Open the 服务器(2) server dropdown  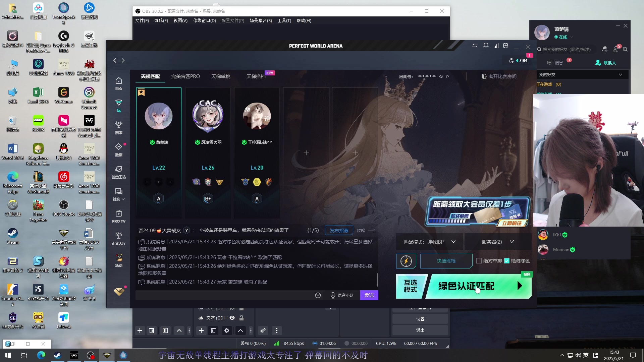[x=498, y=242]
